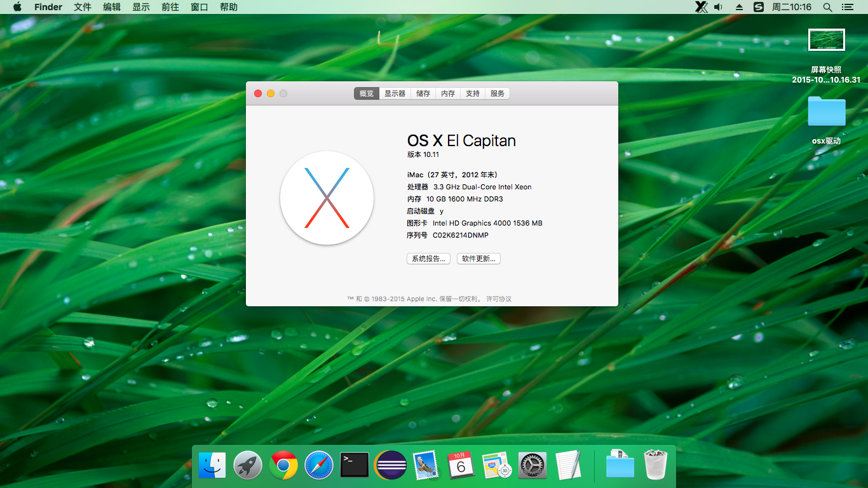Launch TextEdit from the Dock

point(568,465)
